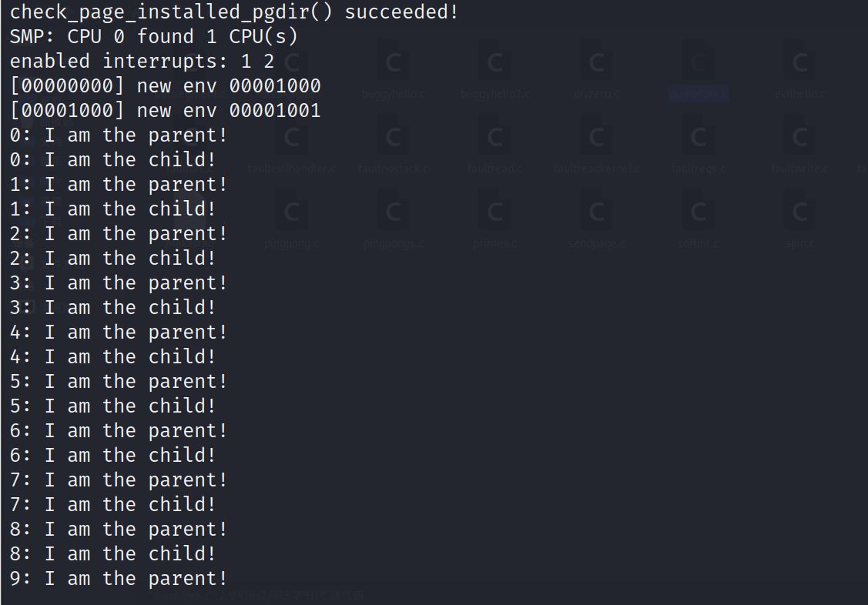This screenshot has height=605, width=868.
Task: Click the softint.c file icon
Action: [698, 213]
